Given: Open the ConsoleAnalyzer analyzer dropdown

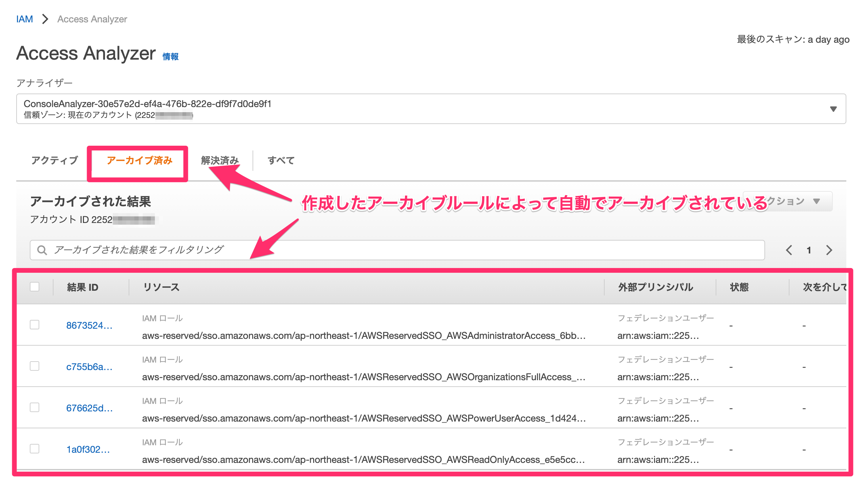Looking at the screenshot, I should pos(431,109).
